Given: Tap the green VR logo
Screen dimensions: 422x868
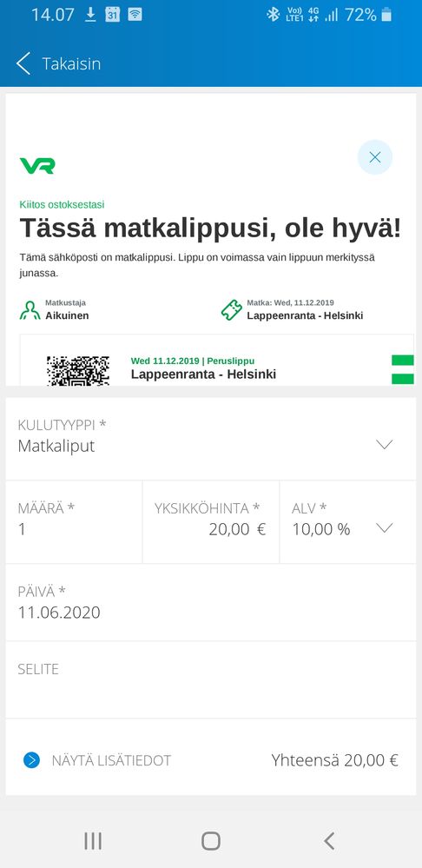Looking at the screenshot, I should tap(37, 165).
